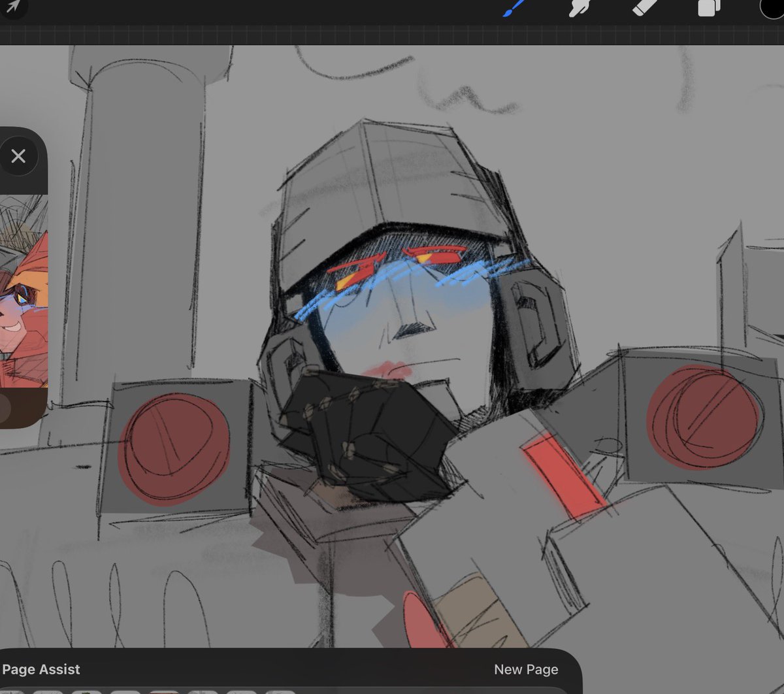Open the Layers panel
Image resolution: width=784 pixels, height=694 pixels.
(x=709, y=8)
